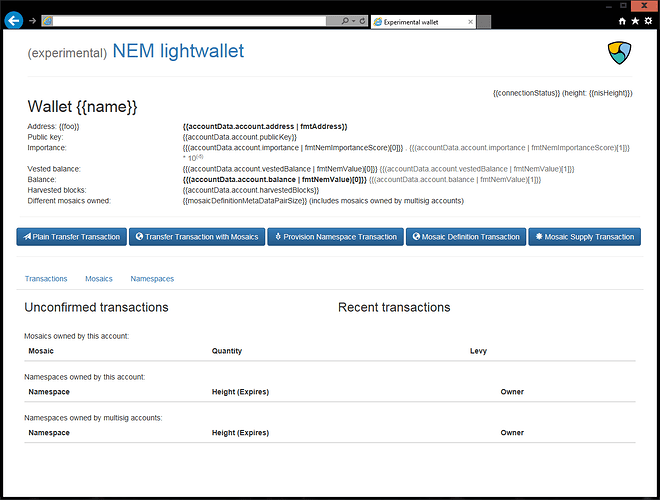
Task: Open a new browser tab
Action: [x=484, y=22]
